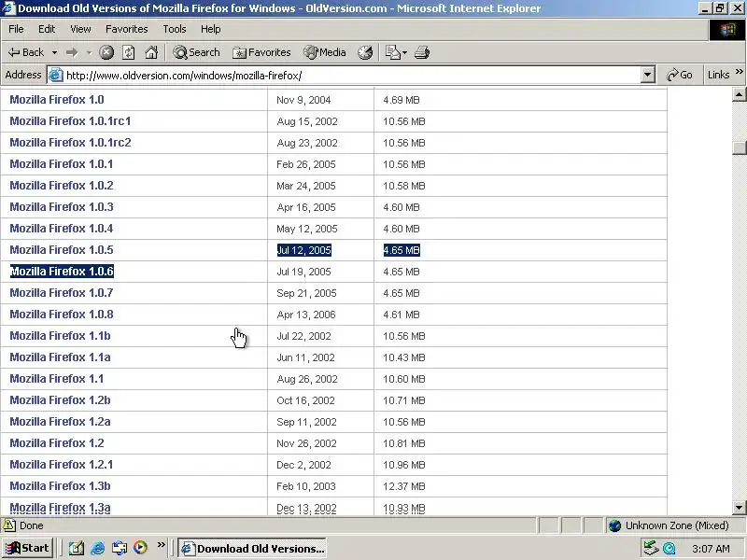Click the Mail toolbar icon
This screenshot has height=560, width=747.
[392, 52]
